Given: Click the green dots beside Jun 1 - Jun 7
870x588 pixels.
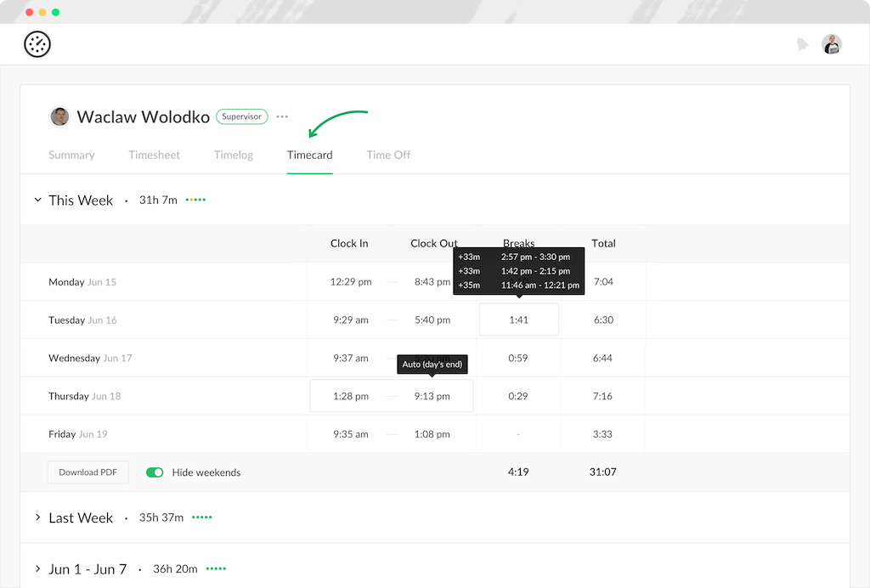Looking at the screenshot, I should [x=216, y=568].
